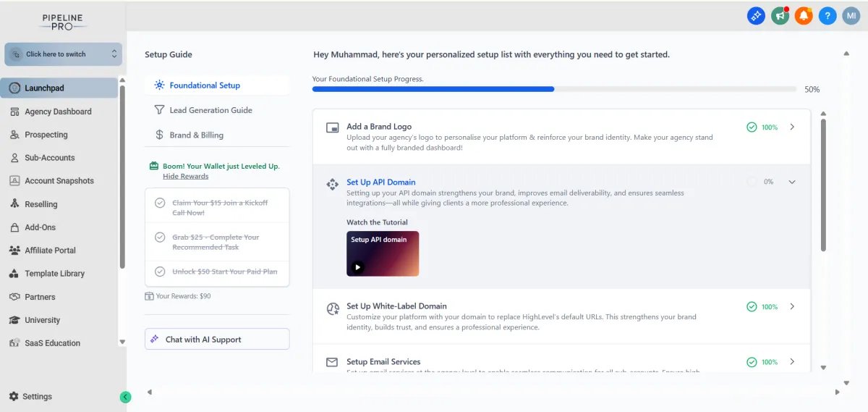Click the Prospecting sidebar icon
This screenshot has width=868, height=412.
(x=14, y=135)
